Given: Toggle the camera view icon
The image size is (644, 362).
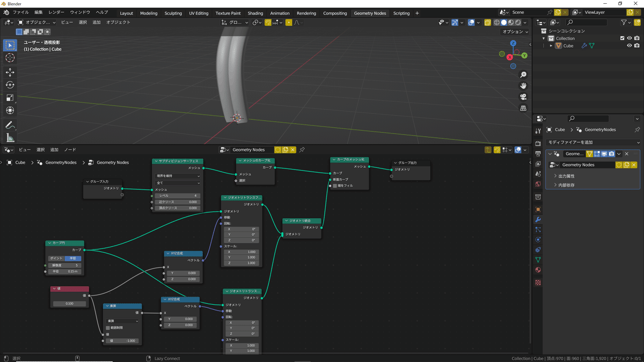Looking at the screenshot, I should [523, 97].
